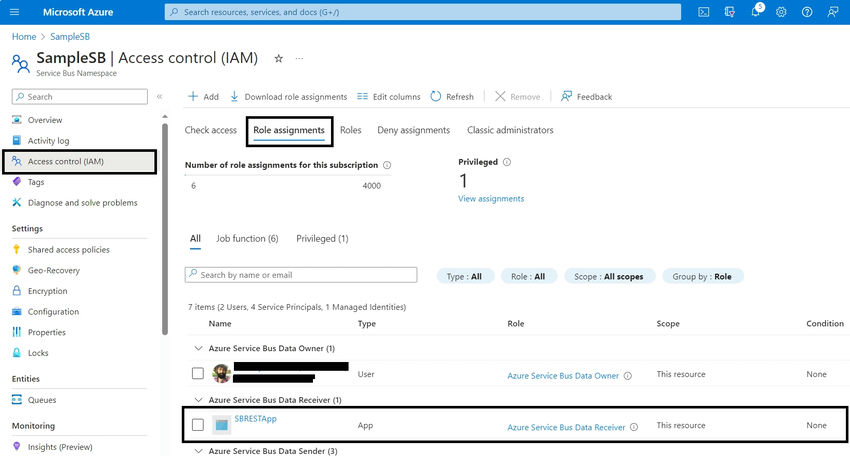The height and width of the screenshot is (456, 850).
Task: Click the user avatar in Data Owner row
Action: pos(221,374)
